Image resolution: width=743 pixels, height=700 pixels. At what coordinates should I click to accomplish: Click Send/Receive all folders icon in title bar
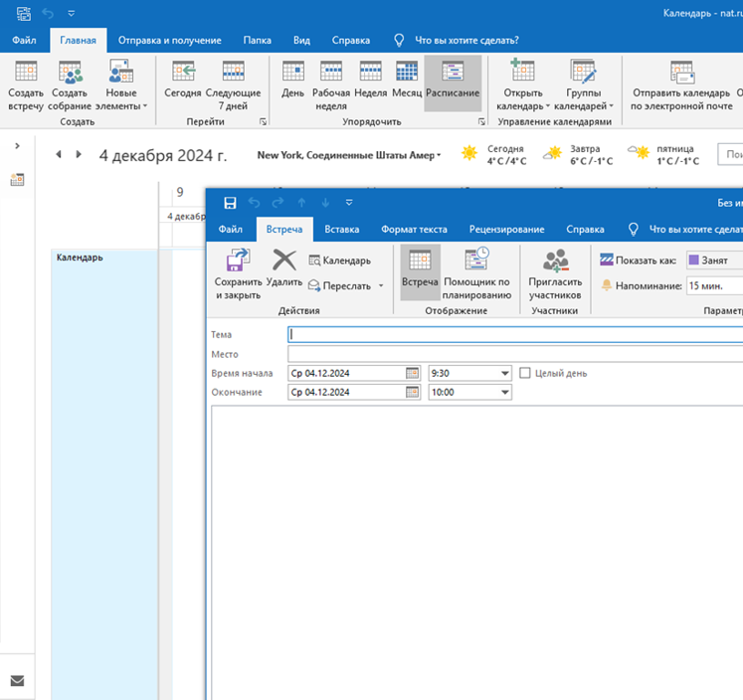pos(24,13)
